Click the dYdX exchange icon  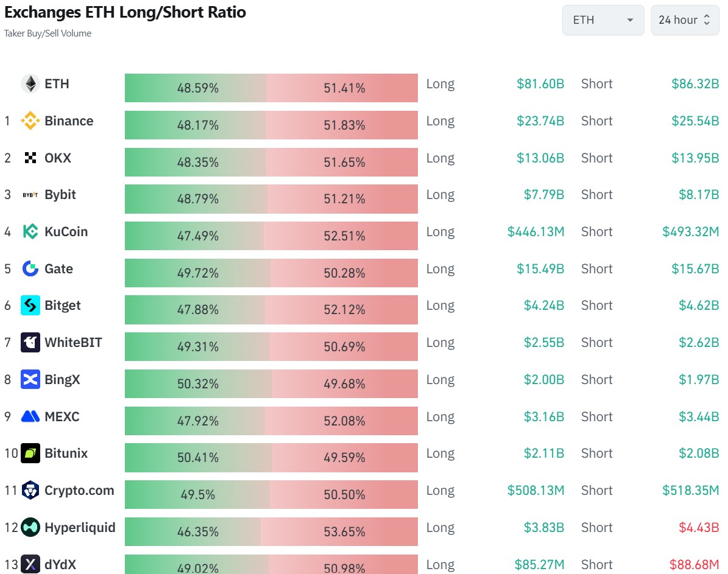(x=32, y=565)
